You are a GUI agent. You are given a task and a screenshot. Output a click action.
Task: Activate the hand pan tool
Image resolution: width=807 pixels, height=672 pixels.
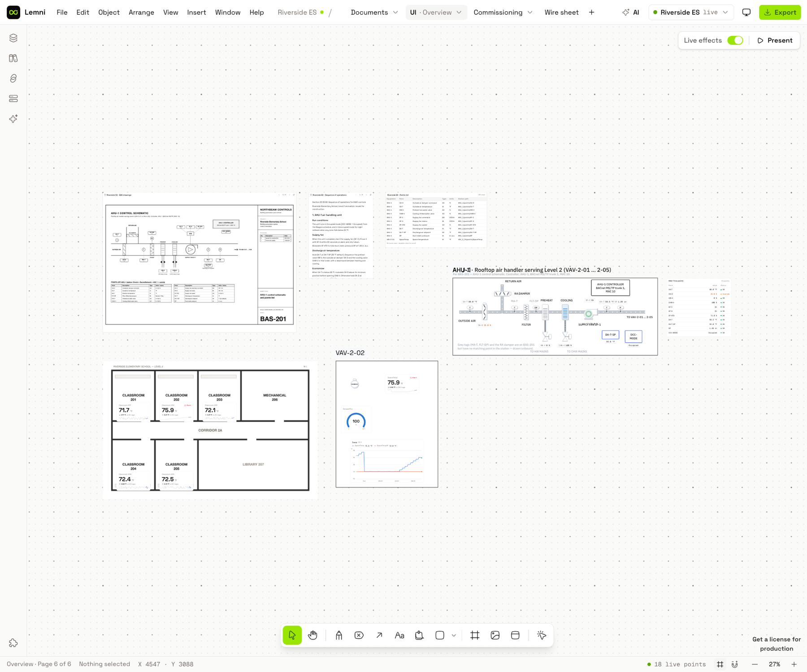(x=312, y=635)
